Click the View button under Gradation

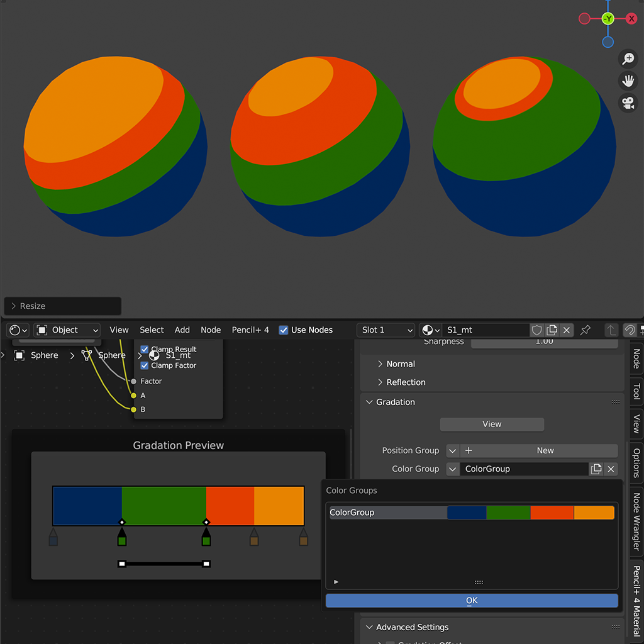492,425
